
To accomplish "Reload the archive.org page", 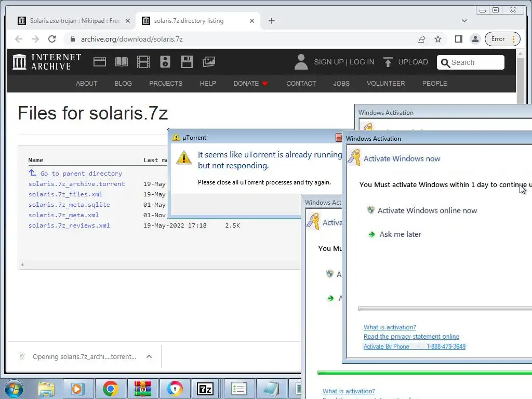I will tap(52, 39).
